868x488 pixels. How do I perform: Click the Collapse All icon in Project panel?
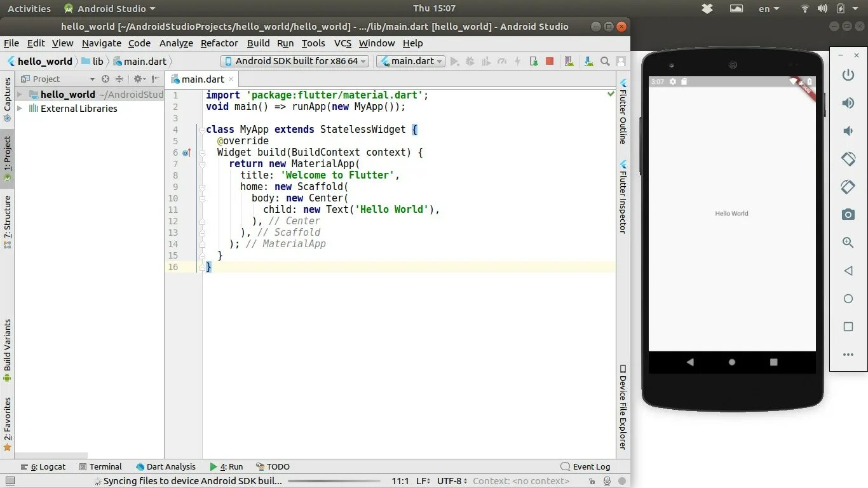click(x=119, y=79)
